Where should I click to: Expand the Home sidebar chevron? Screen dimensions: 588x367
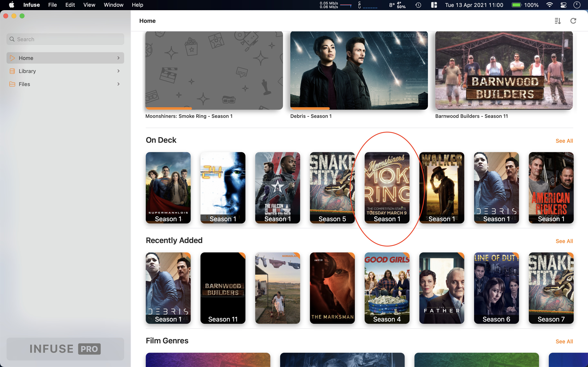119,58
